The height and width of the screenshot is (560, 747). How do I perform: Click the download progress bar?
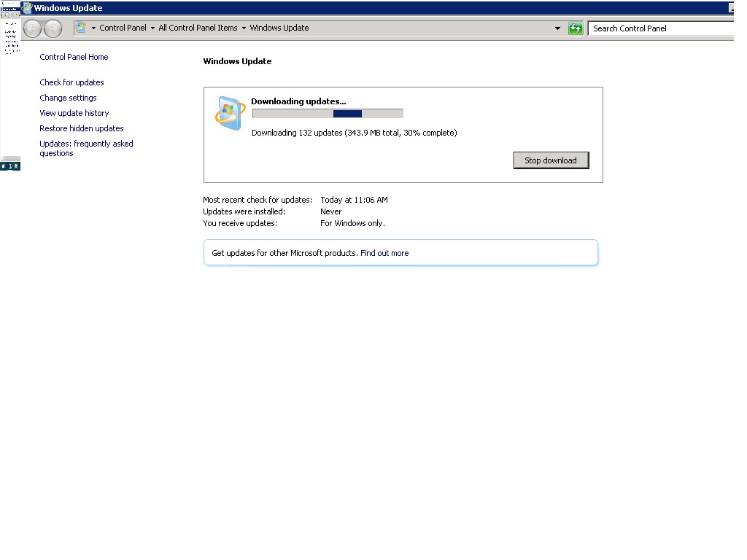pyautogui.click(x=328, y=113)
